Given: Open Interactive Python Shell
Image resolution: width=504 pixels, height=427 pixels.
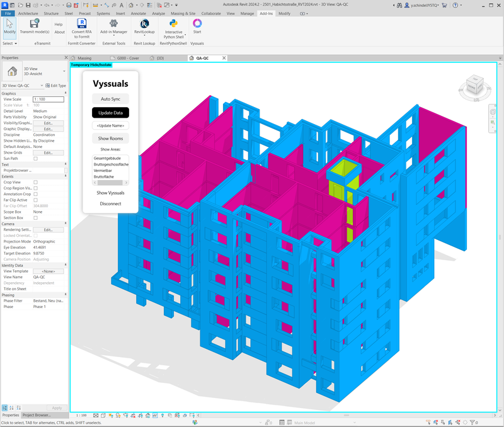Looking at the screenshot, I should [174, 28].
